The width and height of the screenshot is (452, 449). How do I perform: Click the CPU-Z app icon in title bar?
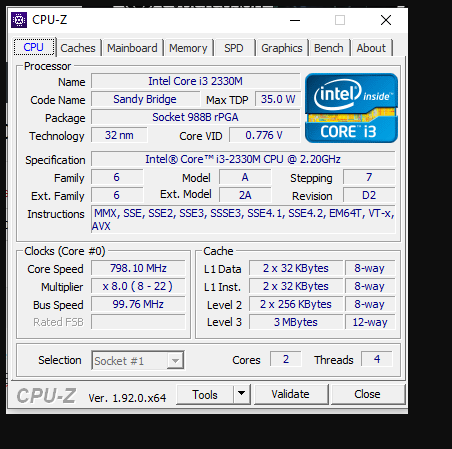[19, 20]
